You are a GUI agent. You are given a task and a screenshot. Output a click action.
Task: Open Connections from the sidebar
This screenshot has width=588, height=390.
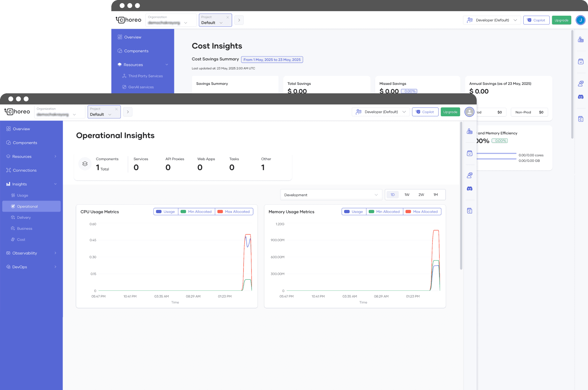(24, 170)
